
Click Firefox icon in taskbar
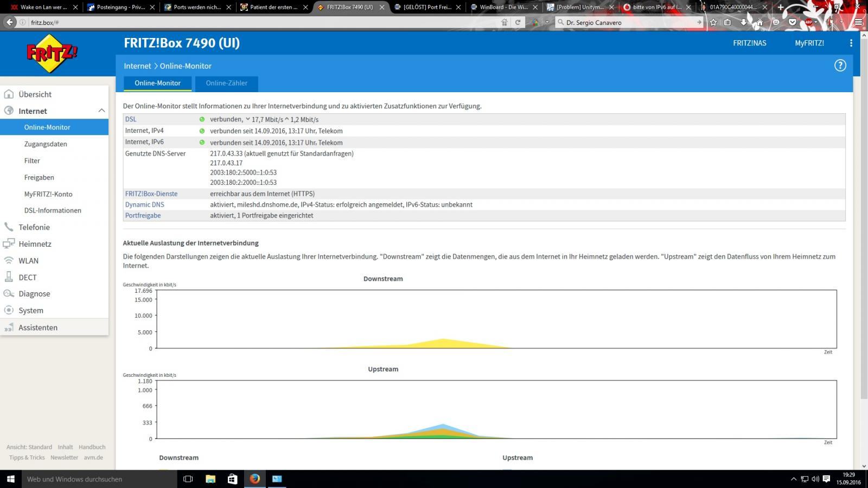point(254,479)
